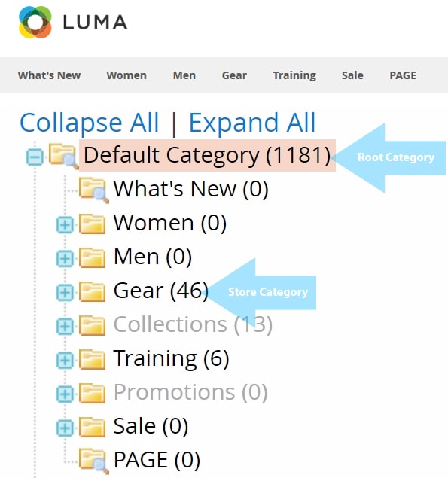
Task: Select Default Category (1181) tree item
Action: pos(207,155)
